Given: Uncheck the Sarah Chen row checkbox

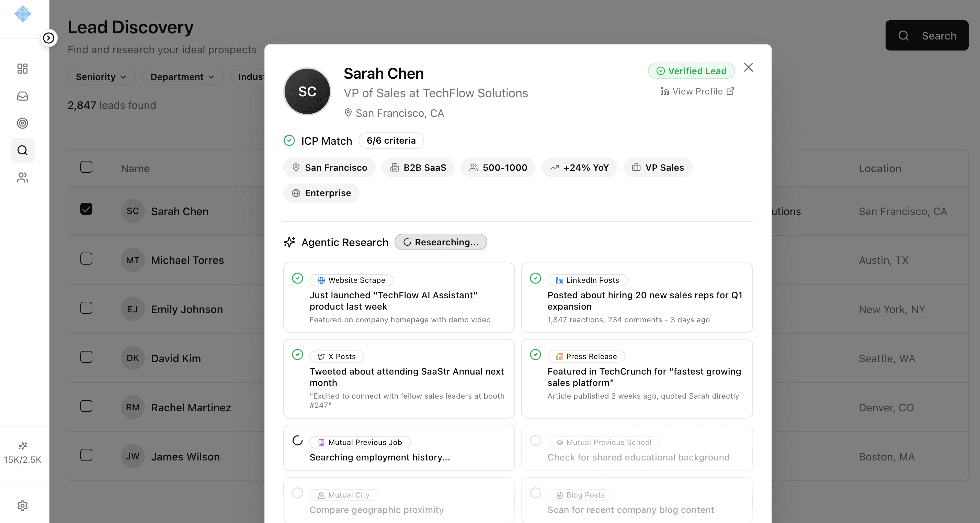Looking at the screenshot, I should (86, 209).
